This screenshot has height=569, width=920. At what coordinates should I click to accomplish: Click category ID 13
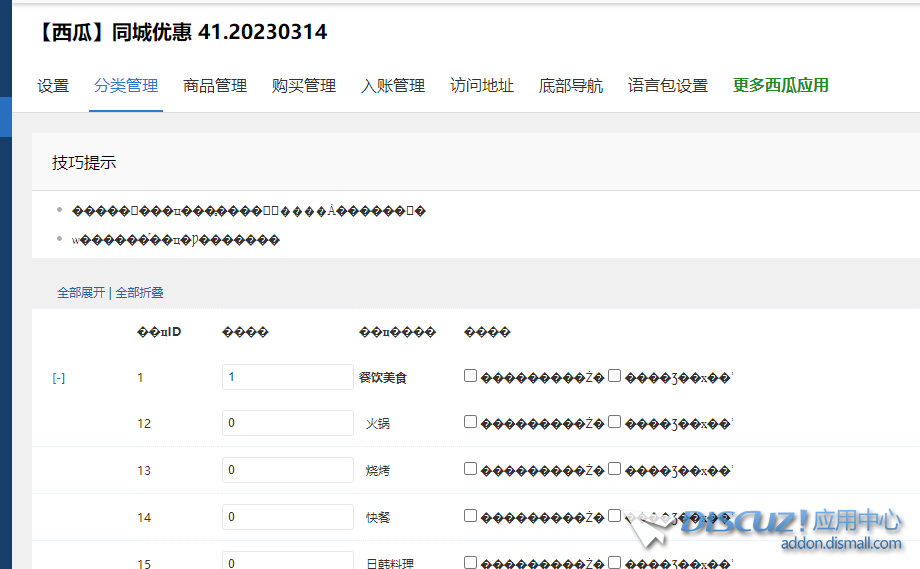144,470
